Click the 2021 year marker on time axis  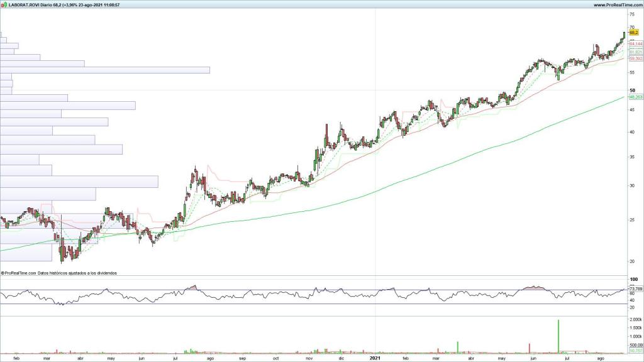coord(374,358)
